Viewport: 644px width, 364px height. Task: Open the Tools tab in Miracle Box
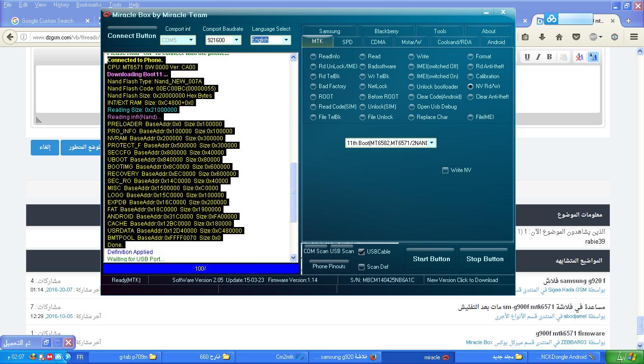[x=440, y=31]
